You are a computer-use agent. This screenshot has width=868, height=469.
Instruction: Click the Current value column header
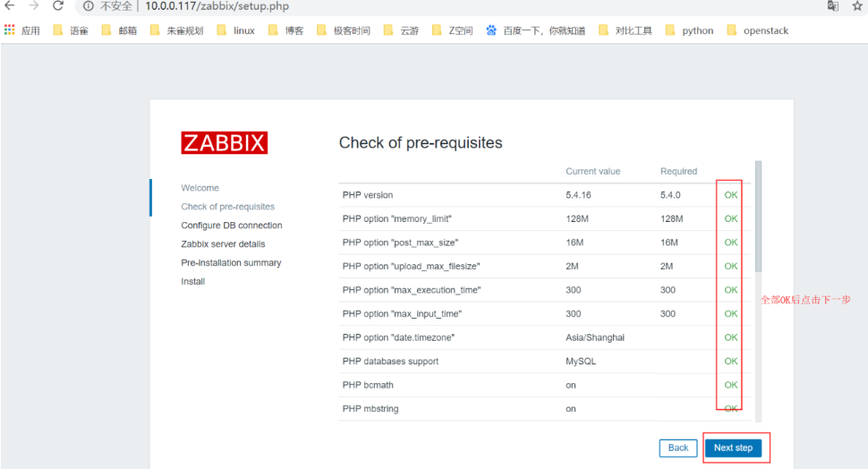[x=593, y=171]
